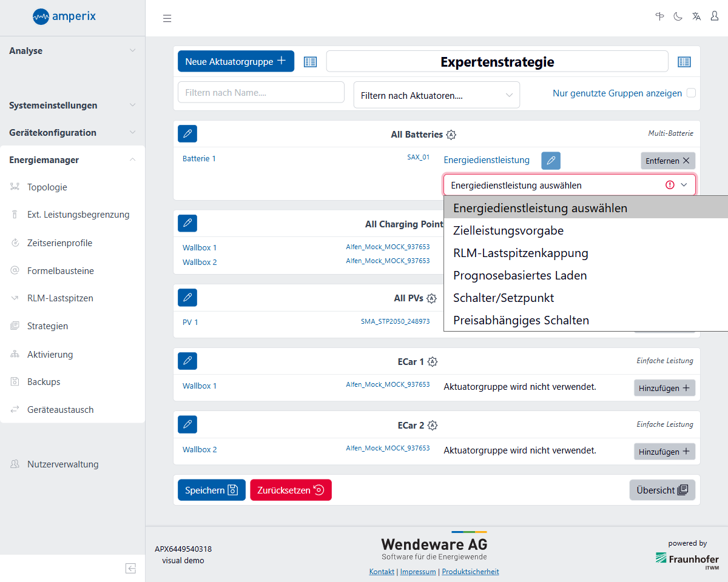Open the Impressum footer link
The height and width of the screenshot is (582, 728).
[418, 572]
